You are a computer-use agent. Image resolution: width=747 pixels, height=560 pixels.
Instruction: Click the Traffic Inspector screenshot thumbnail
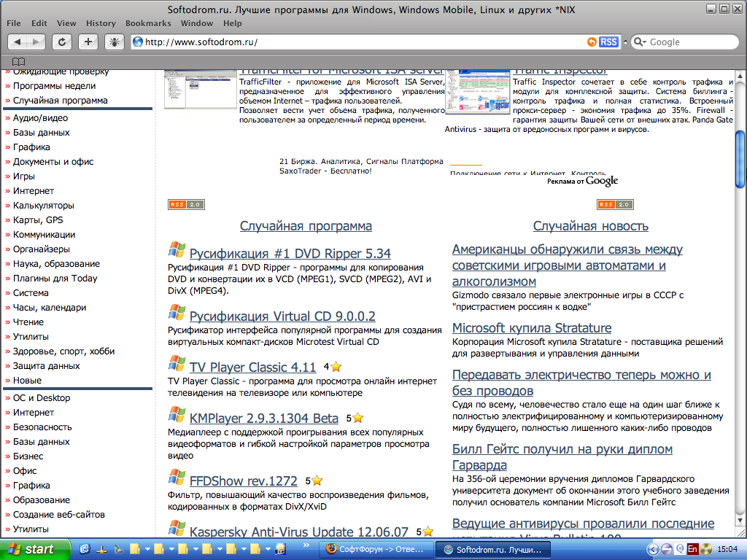(477, 92)
